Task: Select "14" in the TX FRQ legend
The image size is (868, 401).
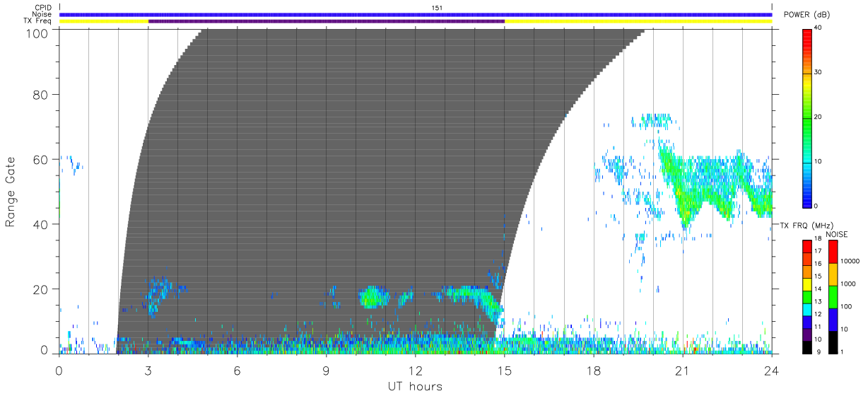Action: (818, 289)
